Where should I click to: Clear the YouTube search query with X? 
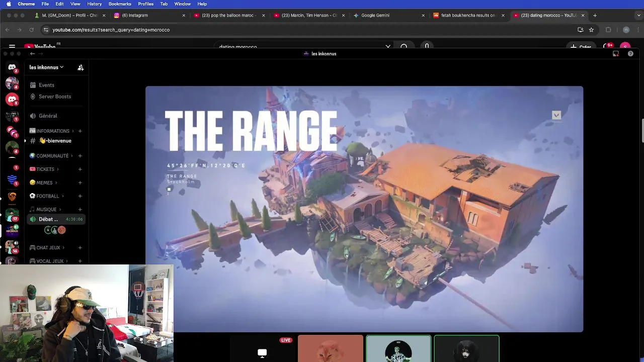point(388,47)
